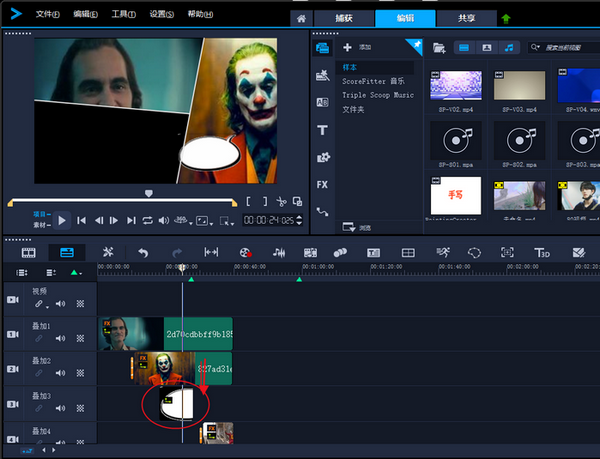Open the FX filter library
600x459 pixels.
point(323,185)
